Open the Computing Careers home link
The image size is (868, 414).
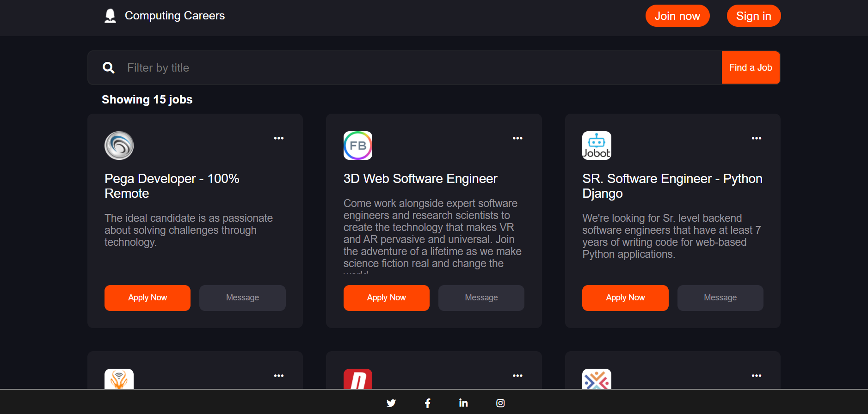coord(174,16)
